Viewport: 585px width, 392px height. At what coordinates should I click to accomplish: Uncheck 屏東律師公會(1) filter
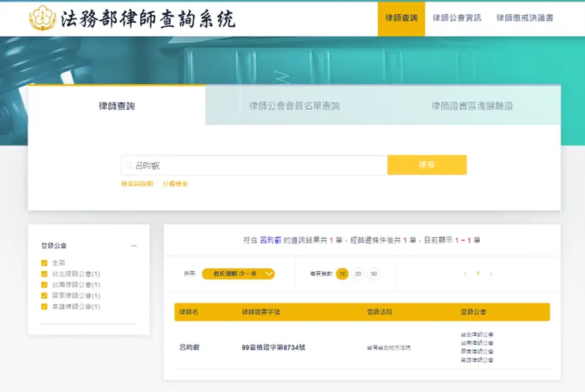[44, 296]
